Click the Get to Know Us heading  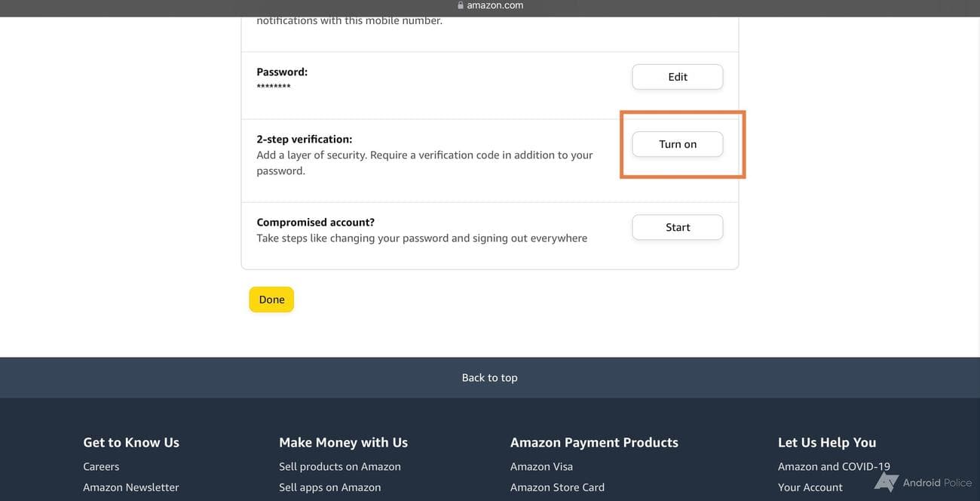pos(131,442)
